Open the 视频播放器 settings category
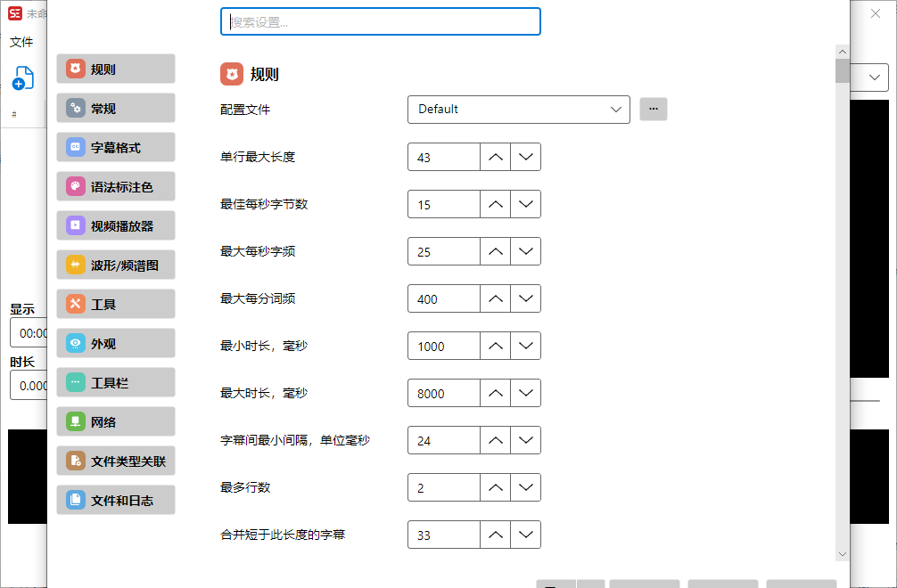Viewport: 897px width, 588px height. coord(116,225)
